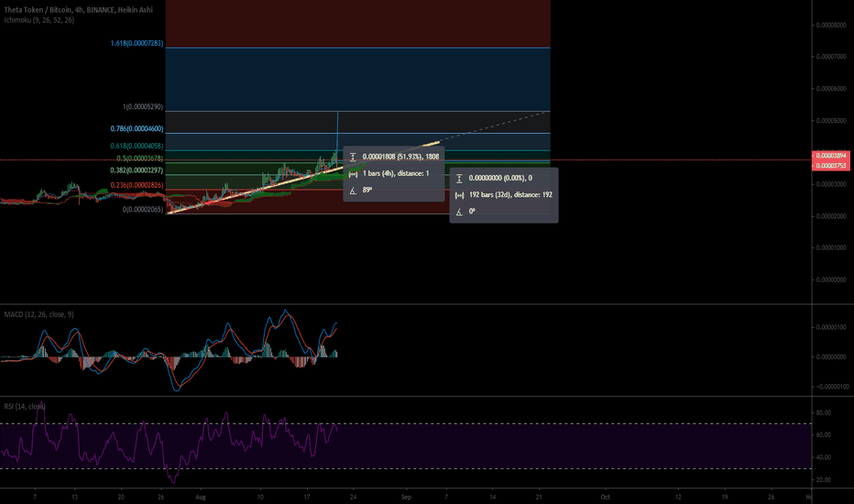Click the 'Sep' marker on the time axis

point(406,497)
